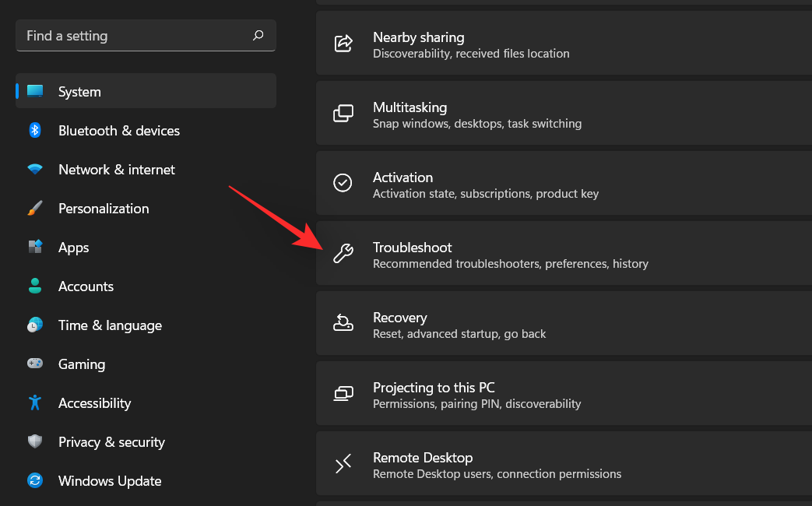The width and height of the screenshot is (812, 506).
Task: Click the Recovery reset icon
Action: coord(343,323)
